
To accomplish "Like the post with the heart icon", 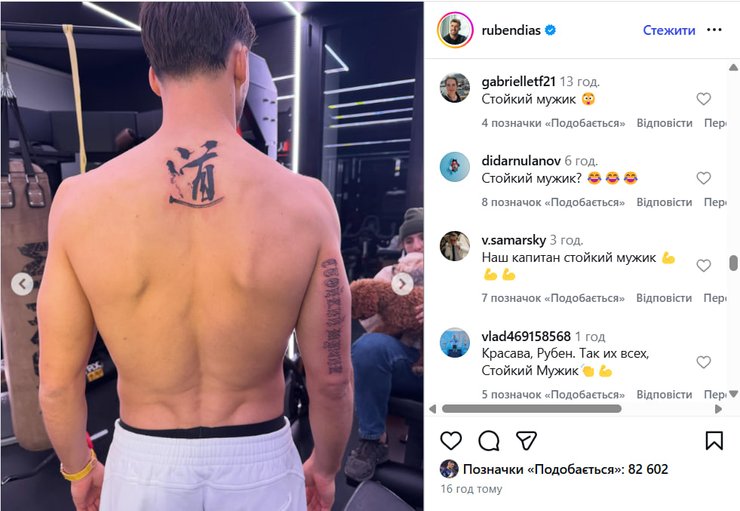I will (451, 441).
